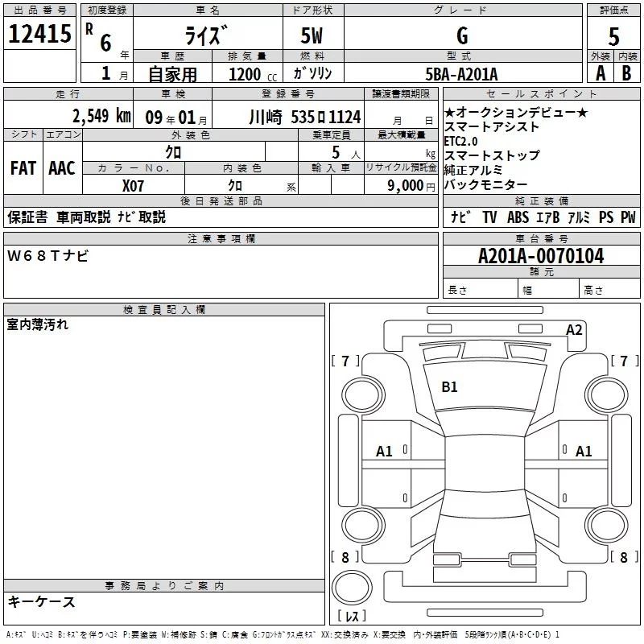
Task: Click the right-side A1 damage mark
Action: [584, 452]
